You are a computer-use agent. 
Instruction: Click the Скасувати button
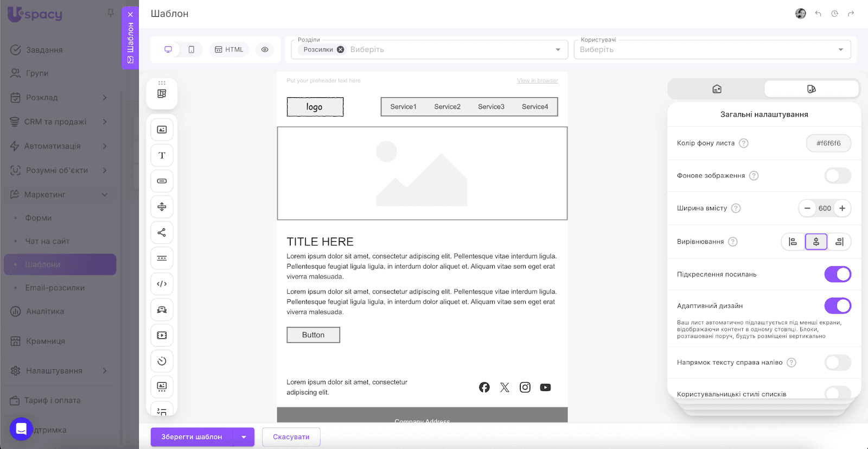[291, 437]
